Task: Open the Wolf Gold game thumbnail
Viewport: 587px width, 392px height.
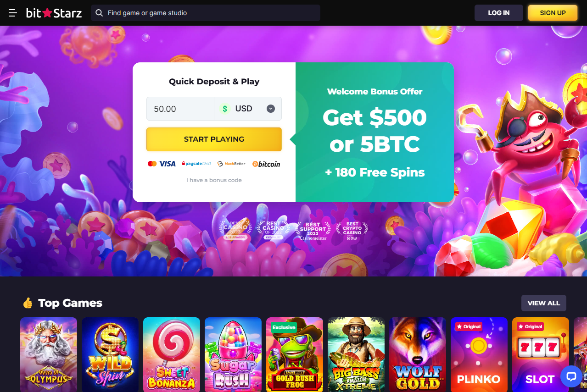Action: pyautogui.click(x=418, y=354)
